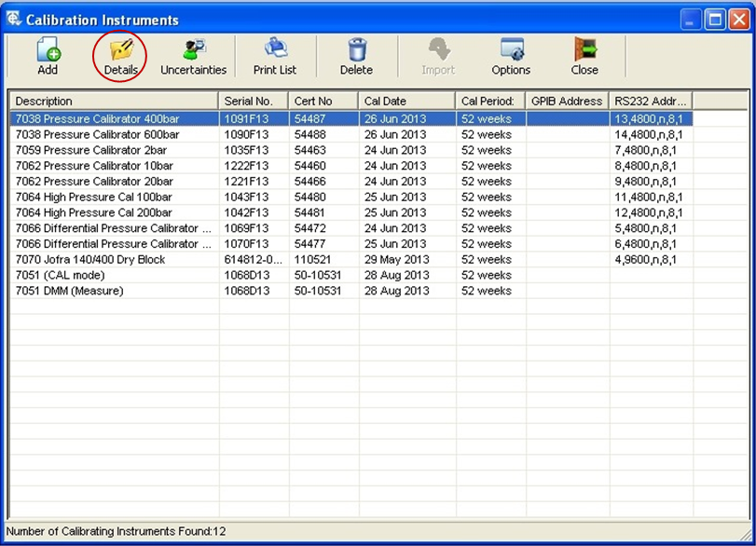The height and width of the screenshot is (546, 756).
Task: Open the Options toolbar icon
Action: coord(511,49)
